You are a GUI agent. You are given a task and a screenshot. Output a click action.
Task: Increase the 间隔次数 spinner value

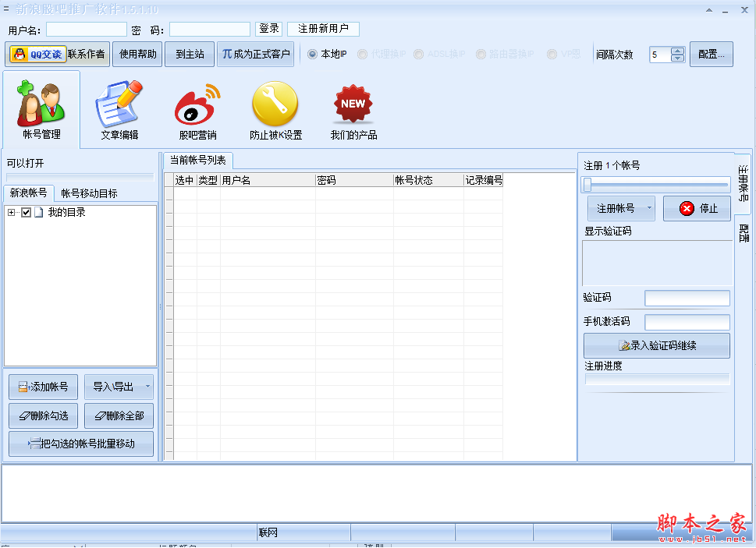point(677,51)
